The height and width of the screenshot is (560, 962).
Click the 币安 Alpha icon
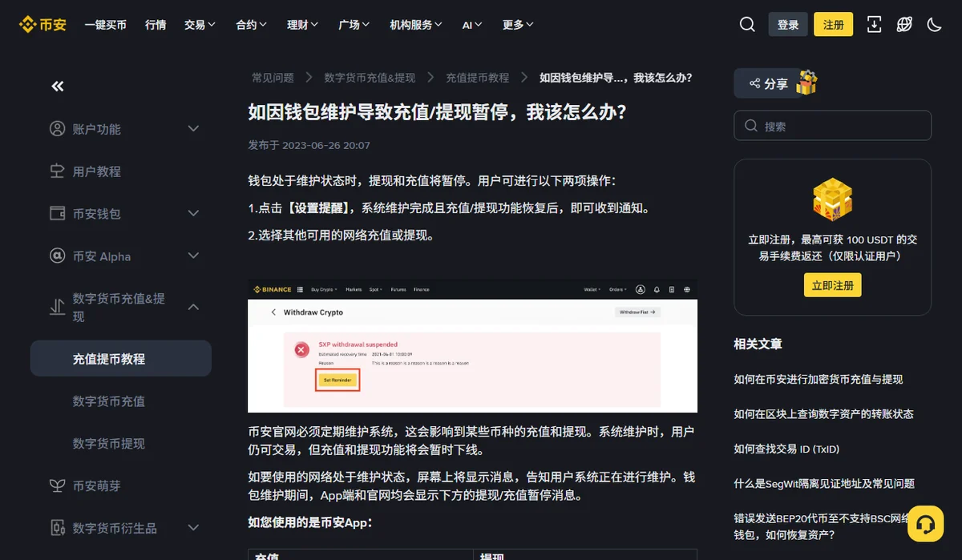[x=57, y=256]
